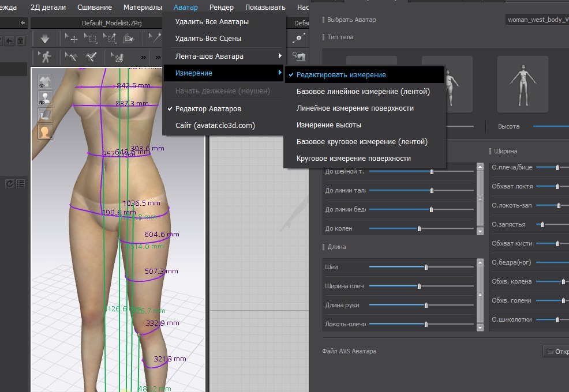Image resolution: width=569 pixels, height=392 pixels.
Task: Click the undo back-arrow icon
Action: coord(9,40)
